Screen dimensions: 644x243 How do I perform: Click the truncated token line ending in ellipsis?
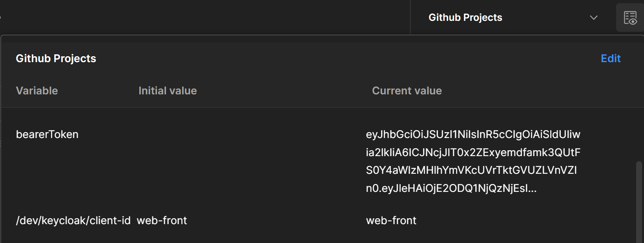pos(451,188)
